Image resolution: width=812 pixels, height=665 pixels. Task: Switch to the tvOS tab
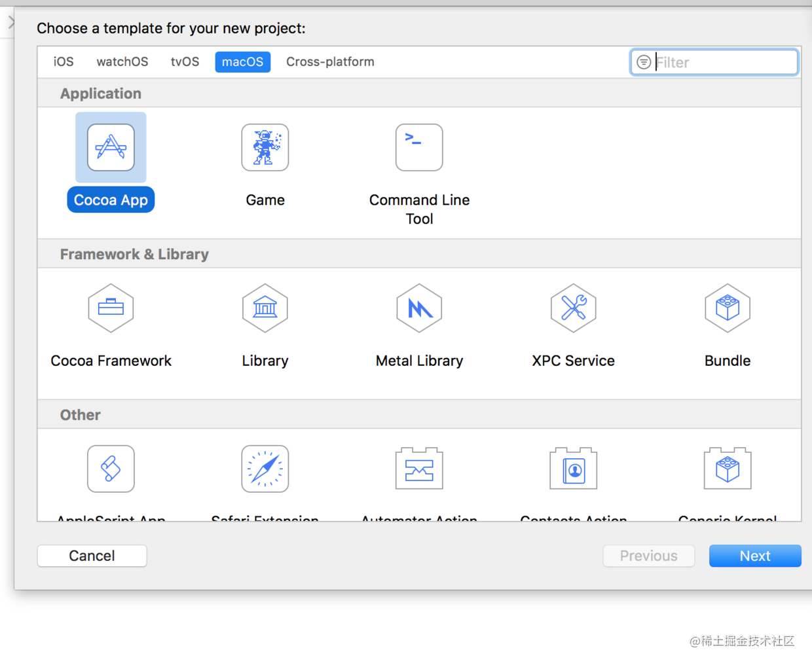tap(185, 62)
